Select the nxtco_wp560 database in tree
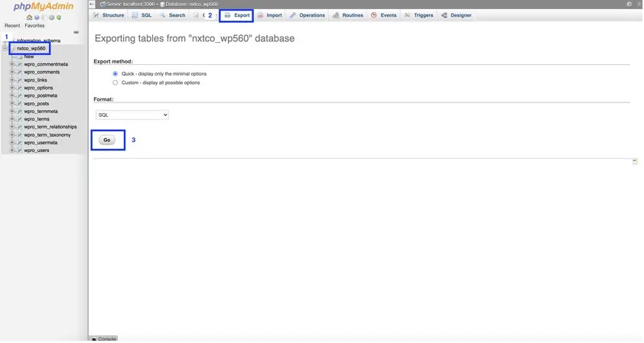This screenshot has height=343, width=644. coord(31,48)
